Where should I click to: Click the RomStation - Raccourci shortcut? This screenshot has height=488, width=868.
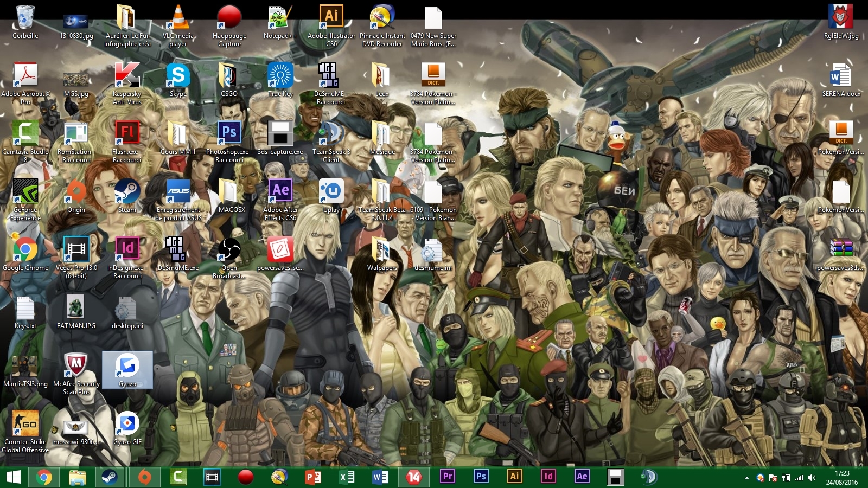(x=76, y=141)
